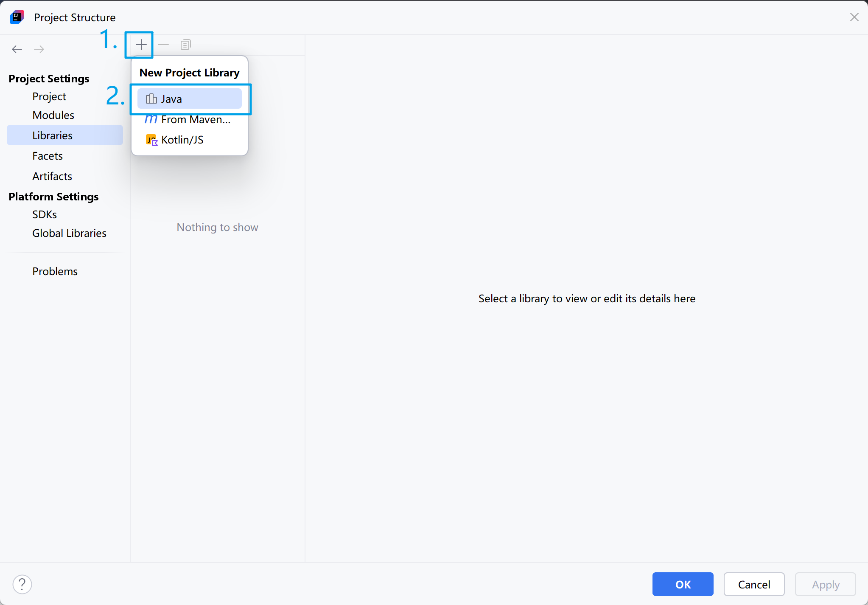Open Global Libraries page
868x605 pixels.
[x=69, y=233]
